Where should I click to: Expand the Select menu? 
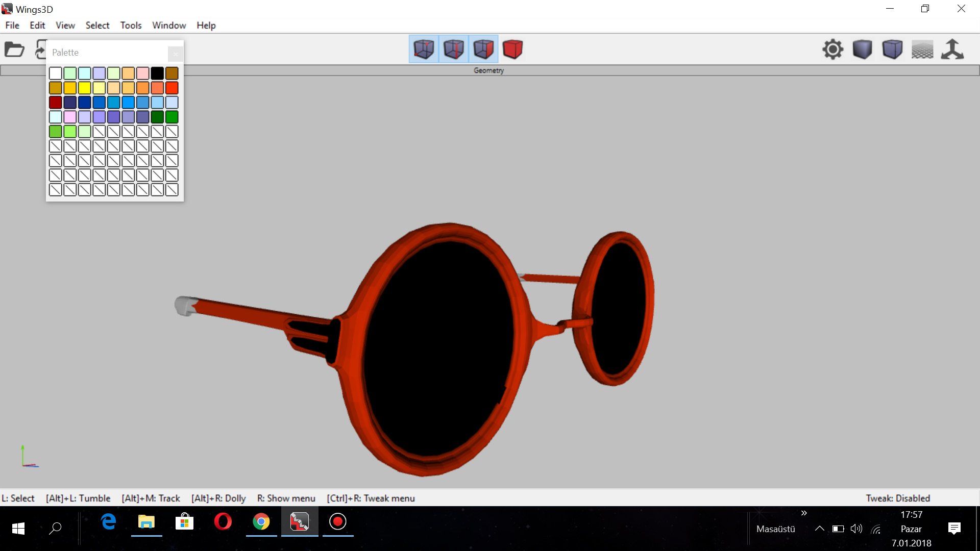[97, 25]
